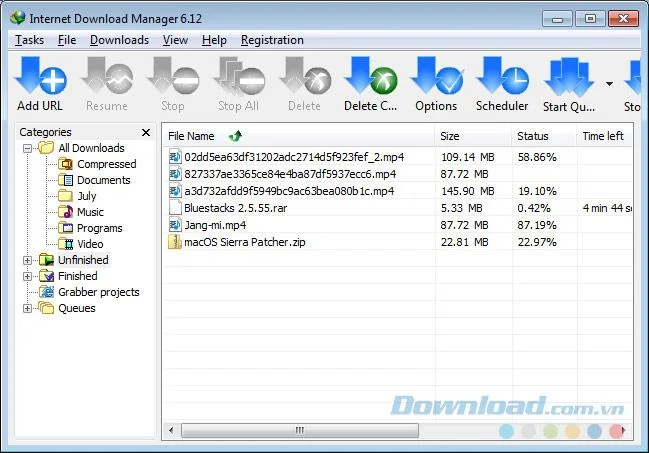This screenshot has width=649, height=453.
Task: Open the Options toolbar icon
Action: coord(436,84)
